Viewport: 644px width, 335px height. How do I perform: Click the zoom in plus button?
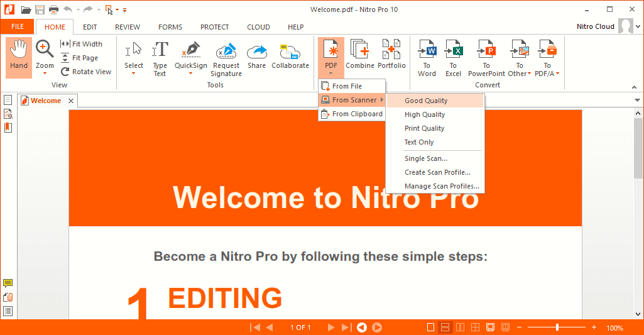pyautogui.click(x=594, y=327)
